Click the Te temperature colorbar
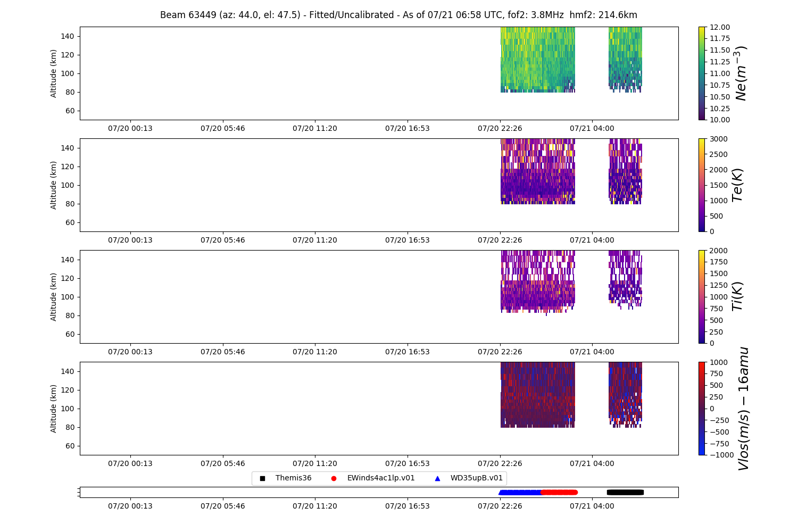 [x=702, y=185]
